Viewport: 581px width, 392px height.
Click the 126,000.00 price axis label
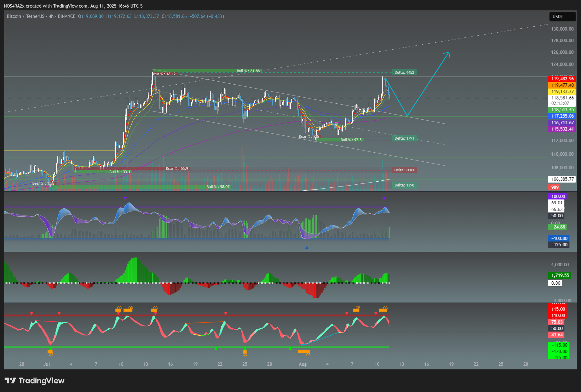coord(562,52)
